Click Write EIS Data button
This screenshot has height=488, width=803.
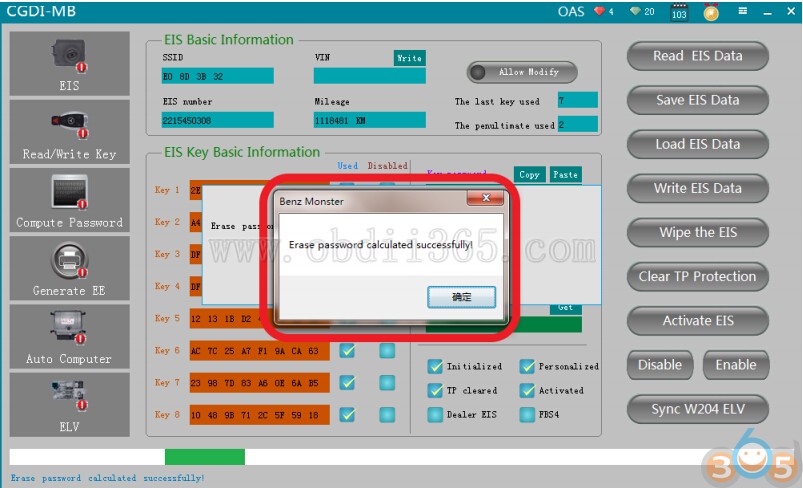point(698,188)
